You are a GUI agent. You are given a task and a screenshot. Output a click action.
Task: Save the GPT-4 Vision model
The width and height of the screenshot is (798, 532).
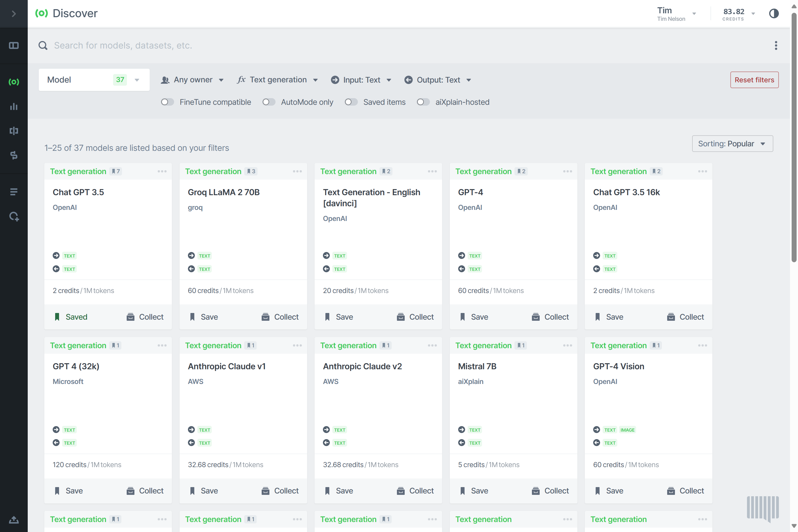tap(609, 491)
